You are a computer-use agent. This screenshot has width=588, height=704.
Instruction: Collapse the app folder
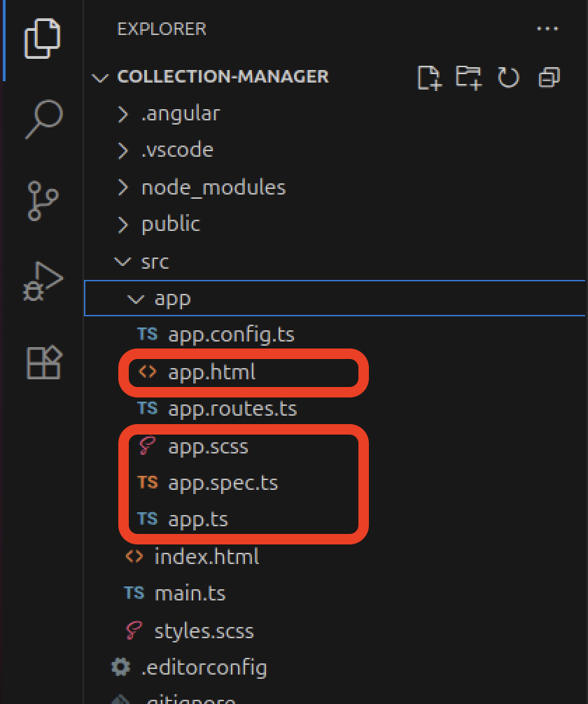click(x=171, y=299)
